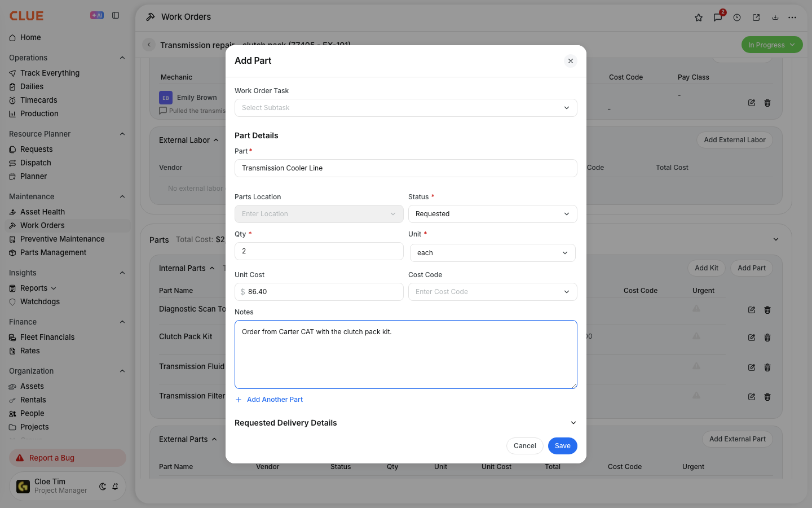The height and width of the screenshot is (508, 812).
Task: Open the Unit dropdown showing each
Action: [493, 253]
